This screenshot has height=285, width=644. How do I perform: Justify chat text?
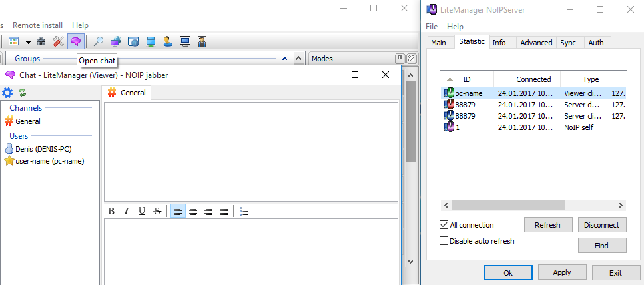point(224,212)
